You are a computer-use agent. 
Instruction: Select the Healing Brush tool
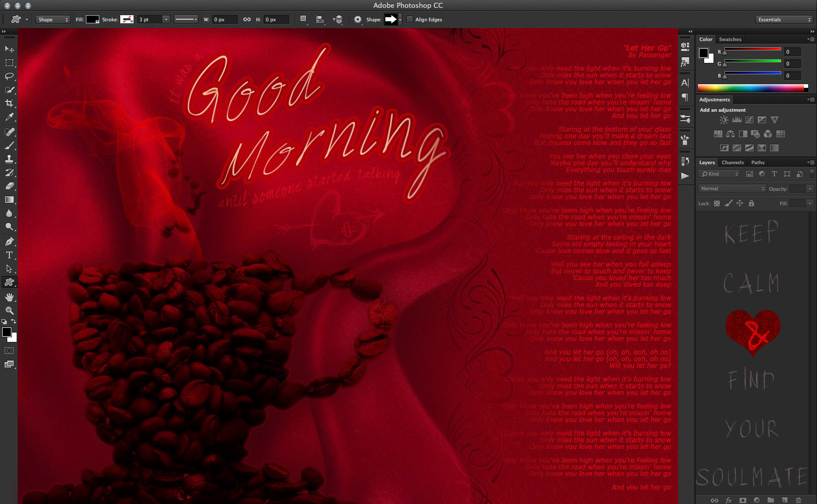[x=9, y=132]
